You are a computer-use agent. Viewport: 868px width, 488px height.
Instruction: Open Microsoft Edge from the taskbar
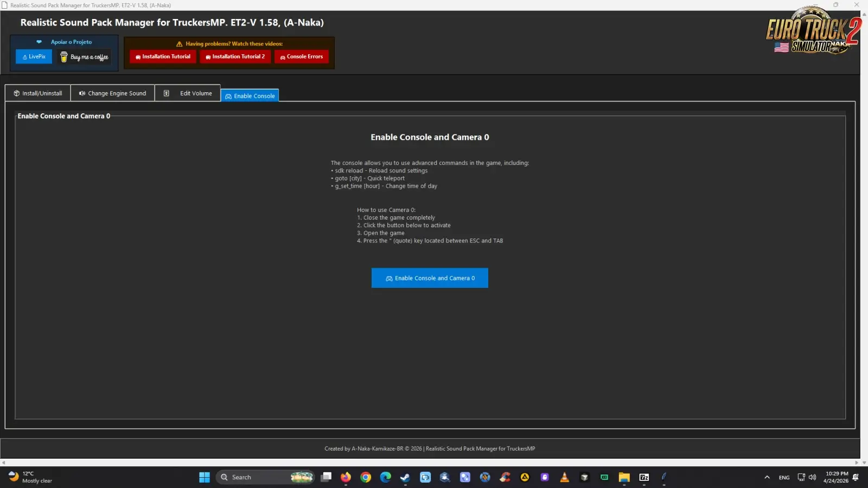[386, 477]
